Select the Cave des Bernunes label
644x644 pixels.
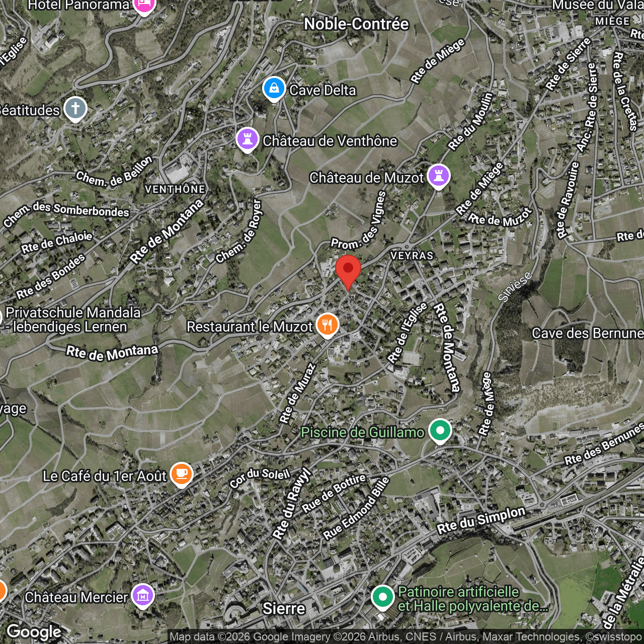pyautogui.click(x=587, y=333)
